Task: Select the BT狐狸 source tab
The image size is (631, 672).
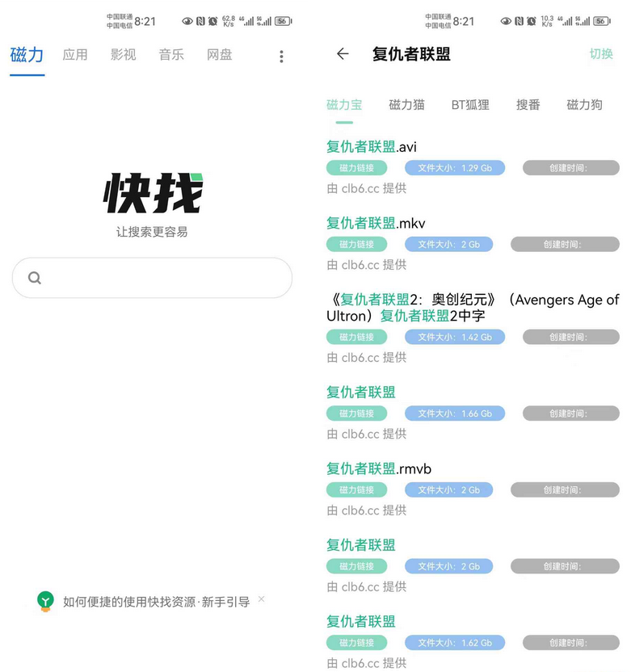Action: [x=470, y=104]
